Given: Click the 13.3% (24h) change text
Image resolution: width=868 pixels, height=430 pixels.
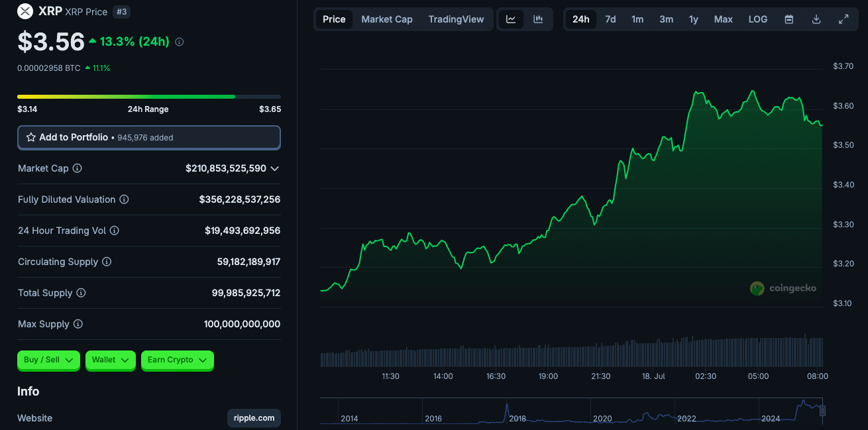Looking at the screenshot, I should coord(135,42).
